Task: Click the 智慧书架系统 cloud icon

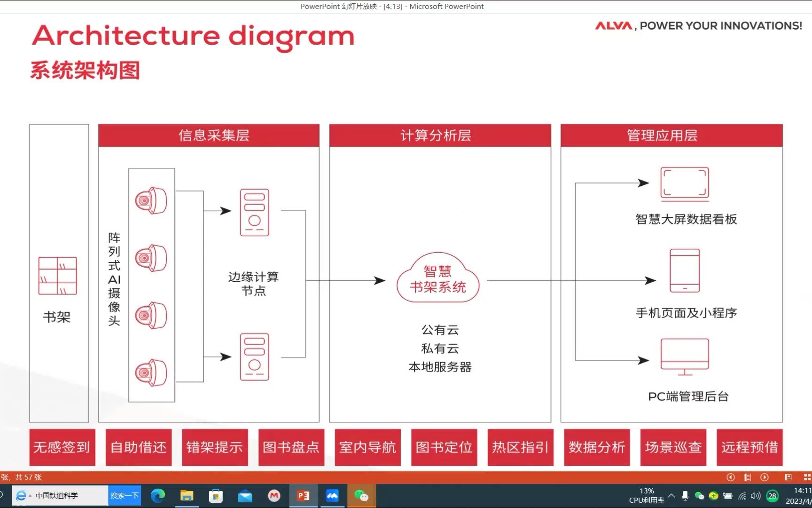Action: click(438, 278)
